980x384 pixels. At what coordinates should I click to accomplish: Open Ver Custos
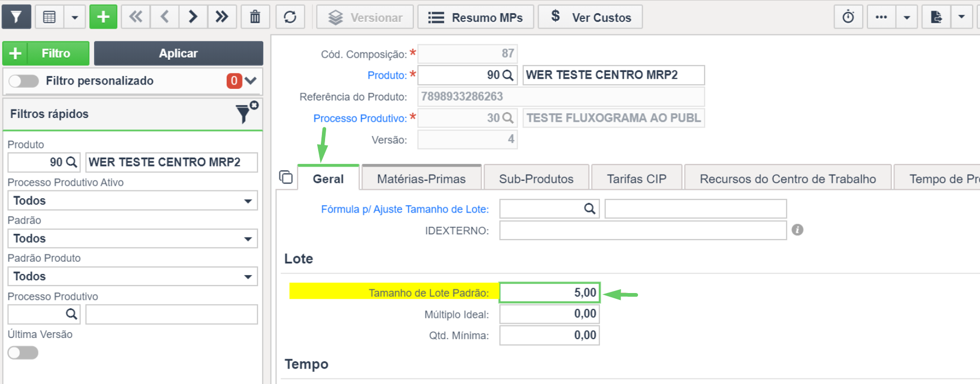590,17
